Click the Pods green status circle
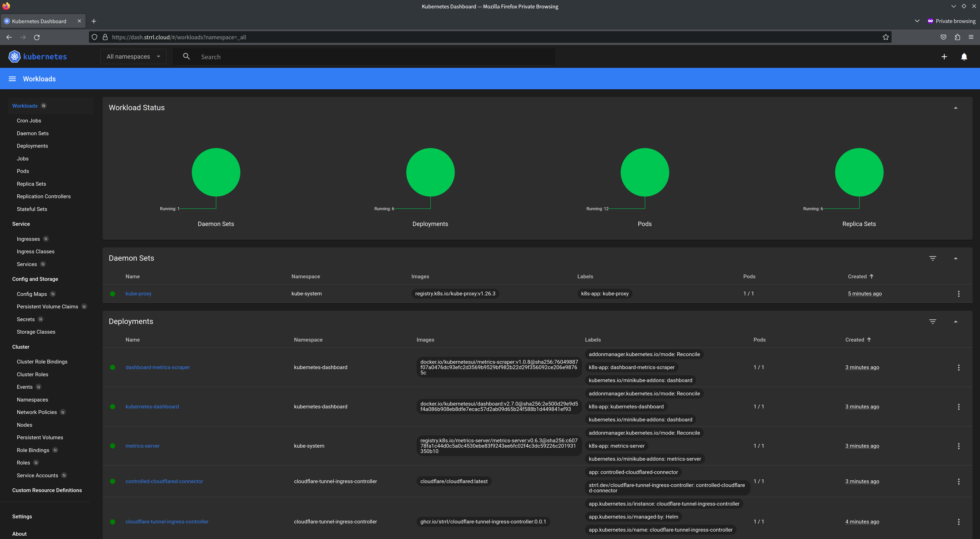Screen dimensions: 980x539 [645, 172]
